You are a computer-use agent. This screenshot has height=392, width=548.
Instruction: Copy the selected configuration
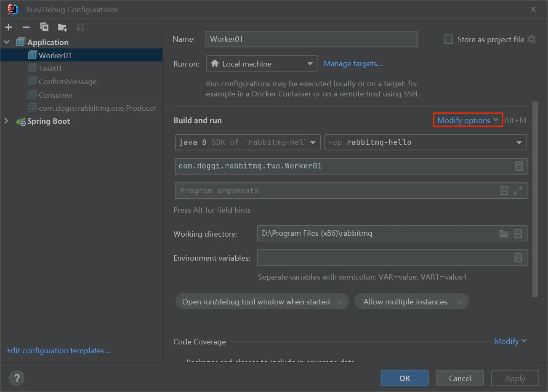click(44, 27)
